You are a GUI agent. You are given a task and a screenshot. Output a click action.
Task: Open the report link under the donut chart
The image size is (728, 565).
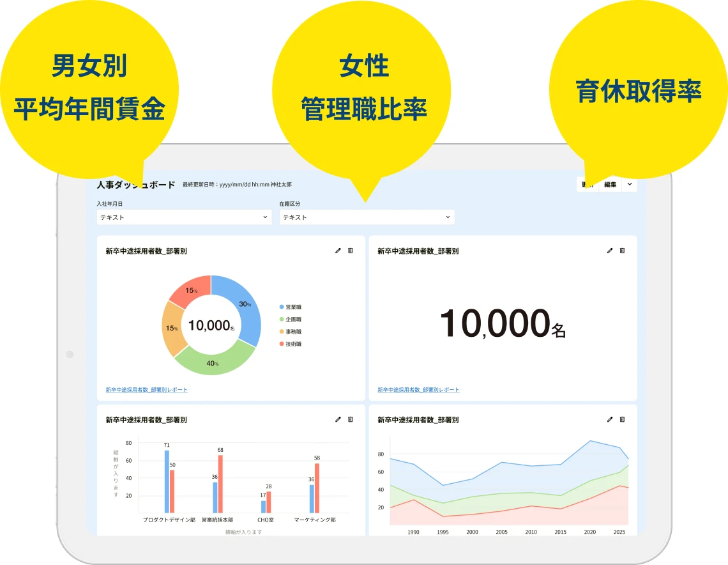tap(147, 390)
